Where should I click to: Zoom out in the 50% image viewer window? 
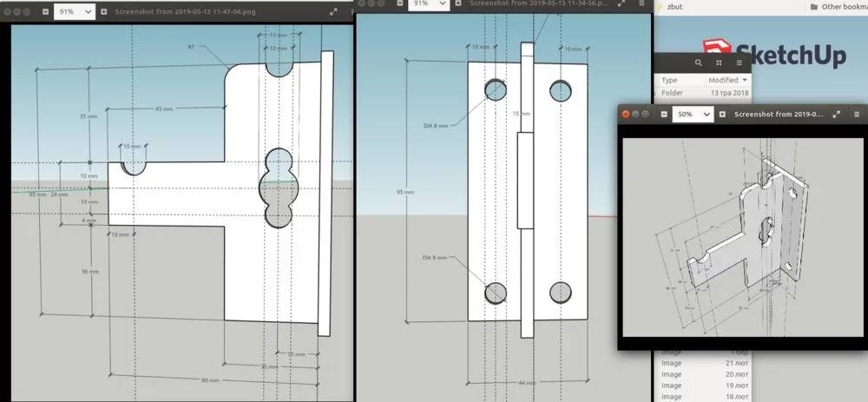[664, 114]
